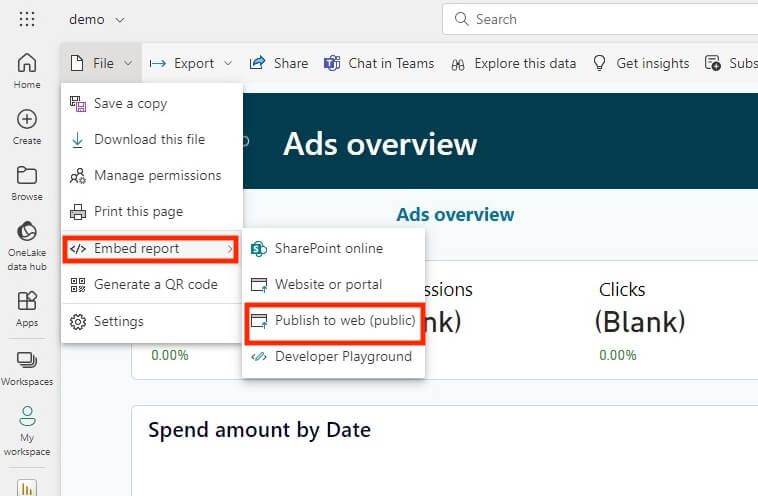Go to Home in the sidebar
The height and width of the screenshot is (496, 758).
[x=27, y=70]
